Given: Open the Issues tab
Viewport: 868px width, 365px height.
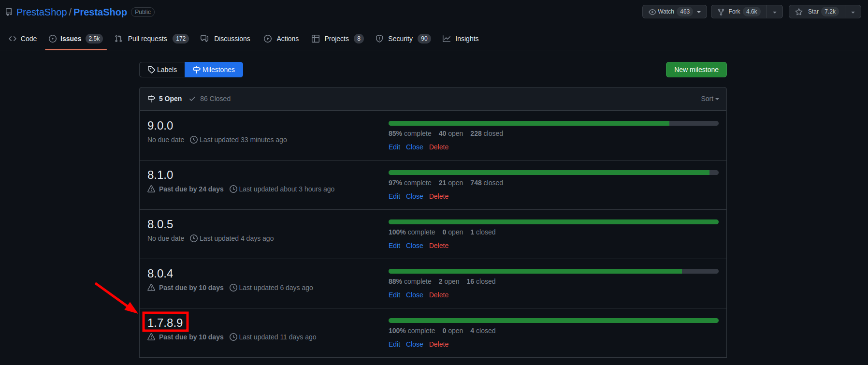Looking at the screenshot, I should [76, 39].
